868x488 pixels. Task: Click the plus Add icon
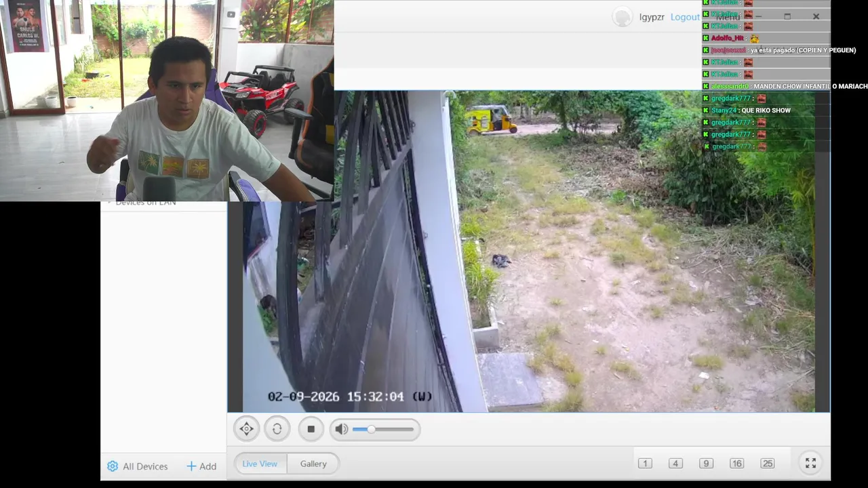pos(191,466)
